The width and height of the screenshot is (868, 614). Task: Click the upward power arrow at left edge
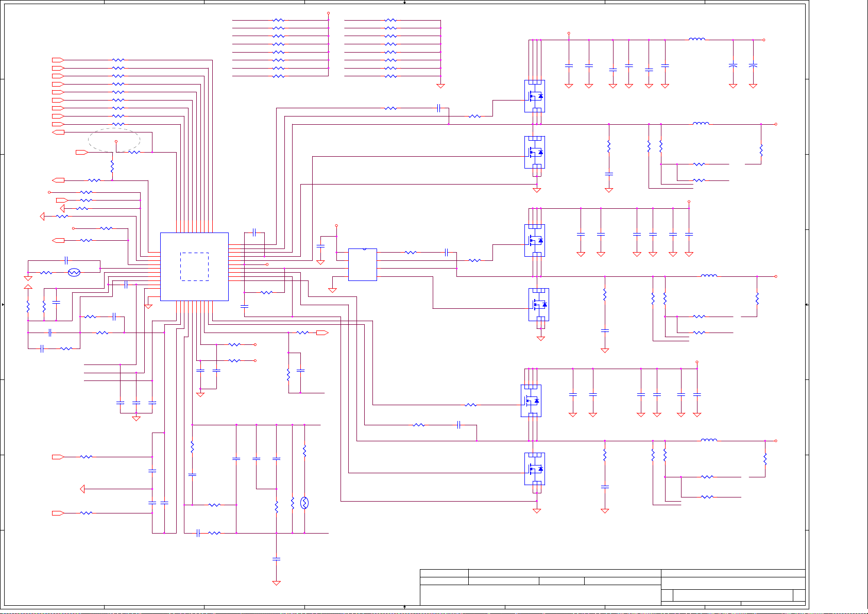(28, 286)
